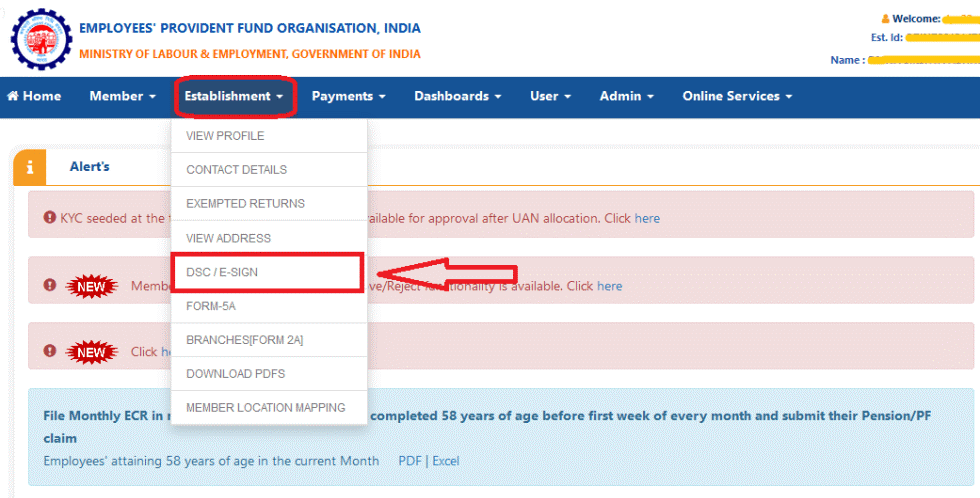Click the warning icon beside KYC seeded alert
The height and width of the screenshot is (498, 980).
49,217
